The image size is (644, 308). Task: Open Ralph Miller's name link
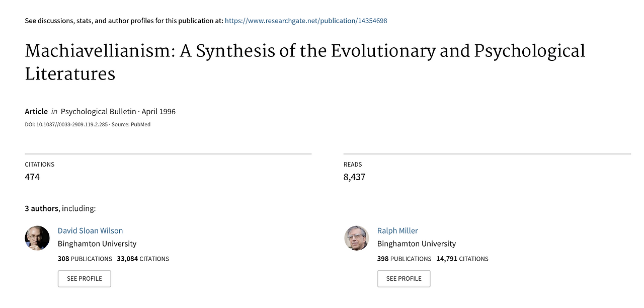(x=397, y=230)
